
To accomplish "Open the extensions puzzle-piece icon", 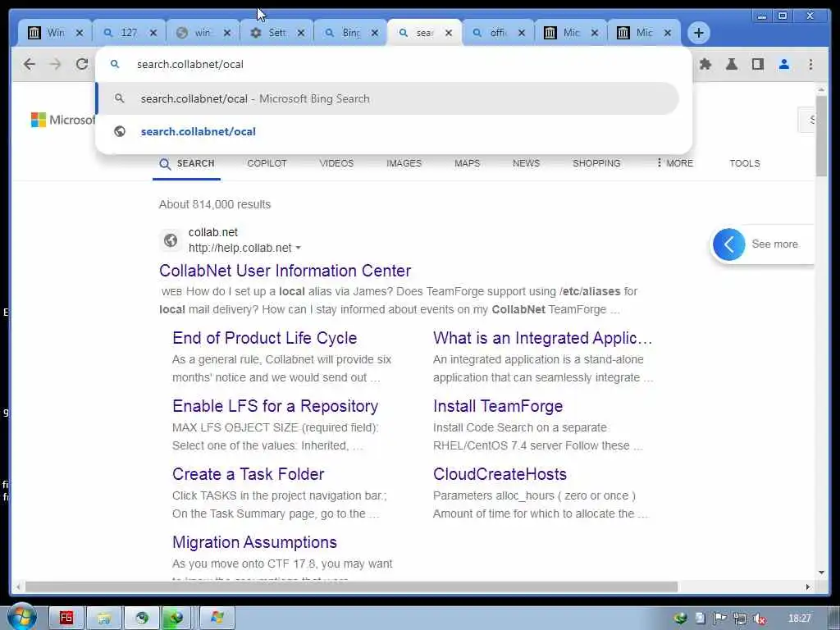I will coord(705,64).
